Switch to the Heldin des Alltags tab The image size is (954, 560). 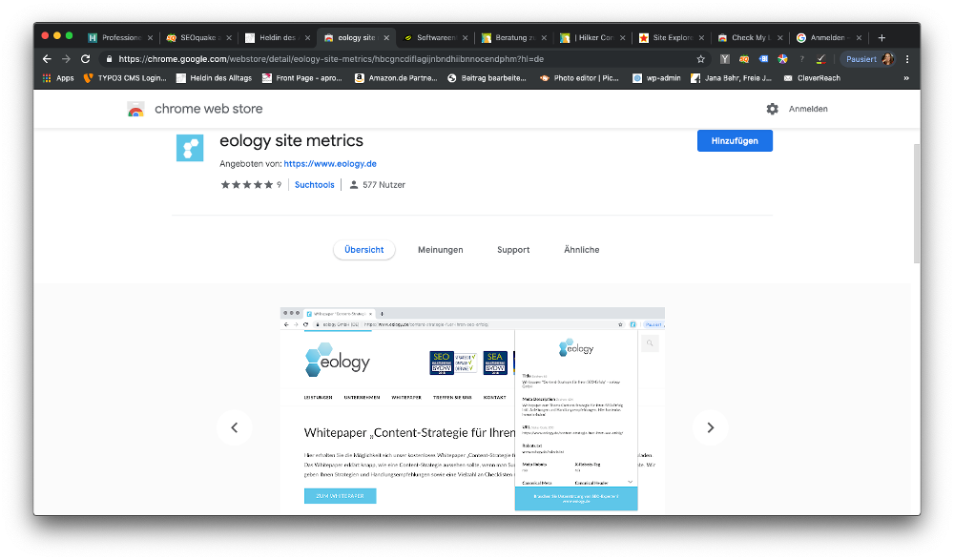(x=278, y=38)
